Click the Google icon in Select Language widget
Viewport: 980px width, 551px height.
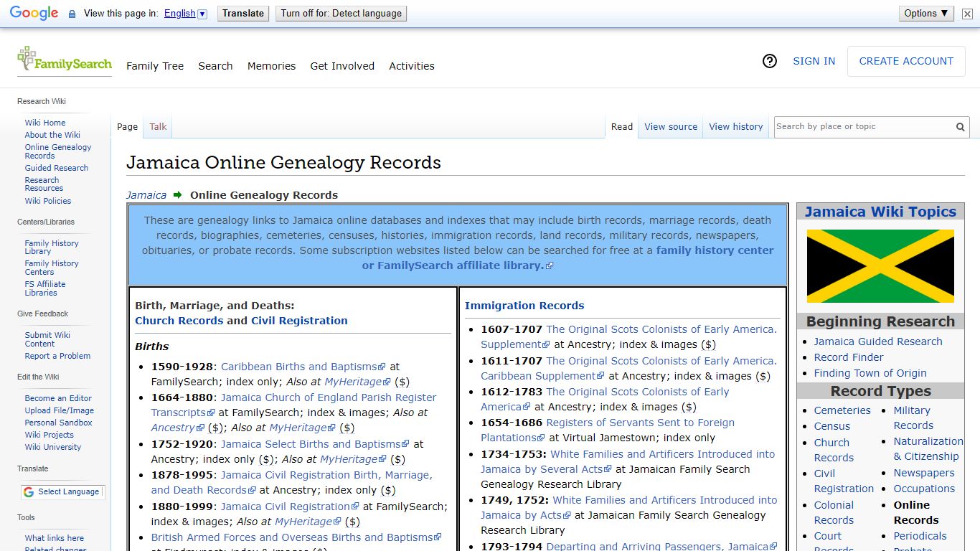click(29, 492)
